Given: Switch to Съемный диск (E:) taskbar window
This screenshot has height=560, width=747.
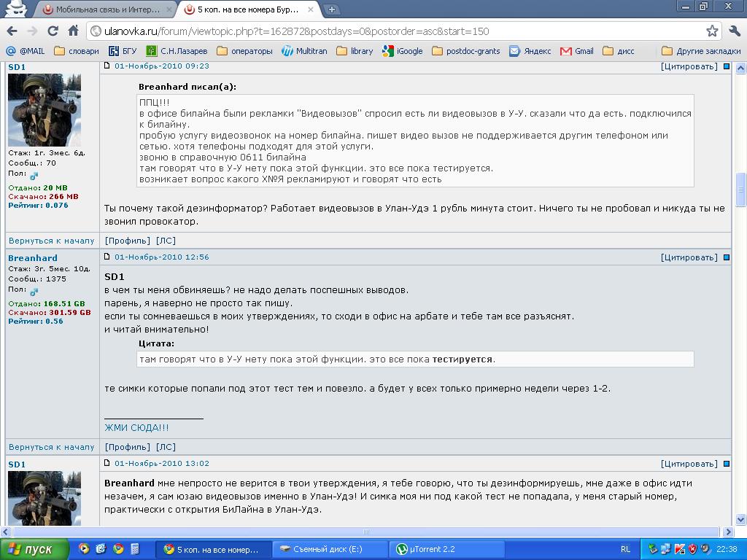Looking at the screenshot, I should 329,549.
